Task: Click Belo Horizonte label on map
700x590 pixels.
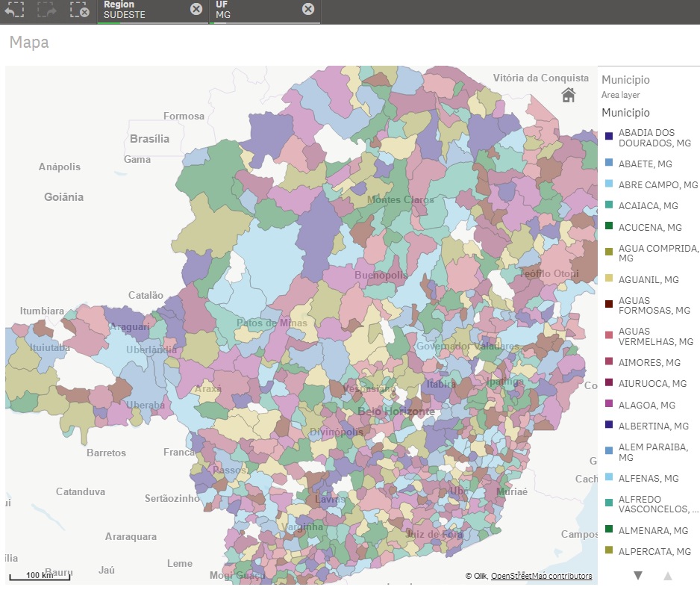Action: [396, 412]
